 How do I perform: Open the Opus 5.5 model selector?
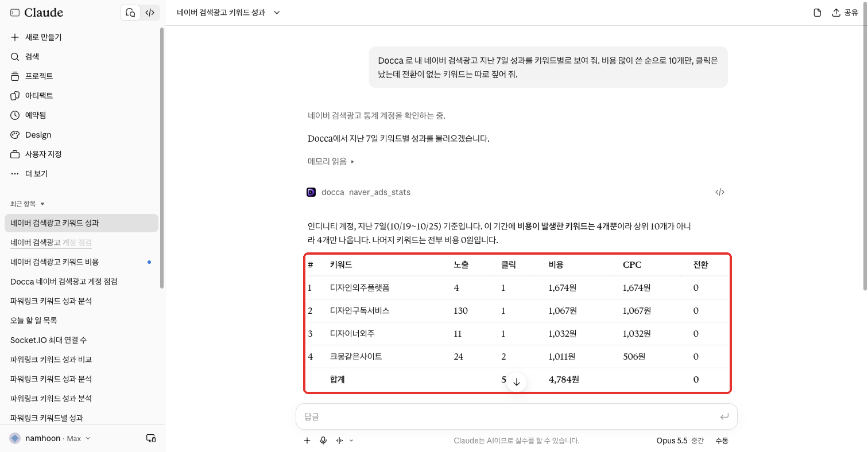(x=680, y=441)
